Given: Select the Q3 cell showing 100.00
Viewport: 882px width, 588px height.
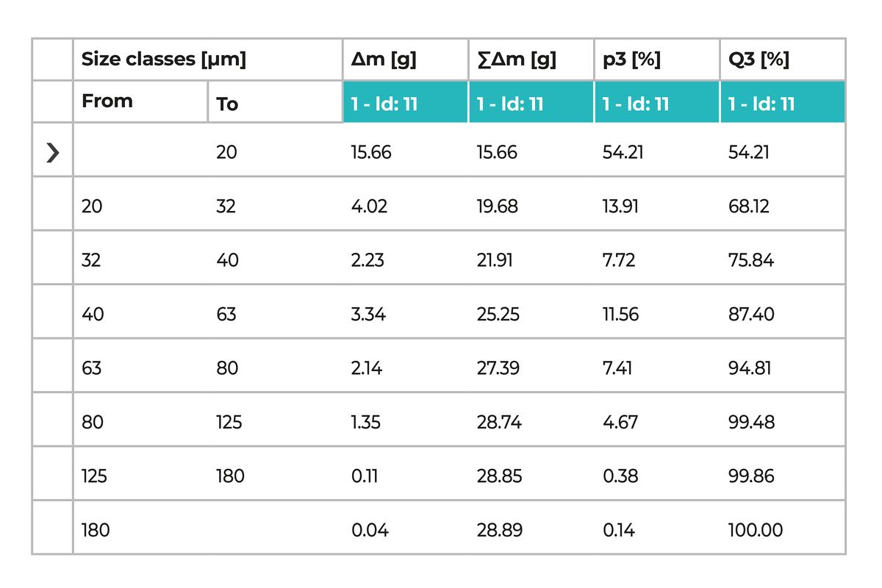Looking at the screenshot, I should [755, 530].
